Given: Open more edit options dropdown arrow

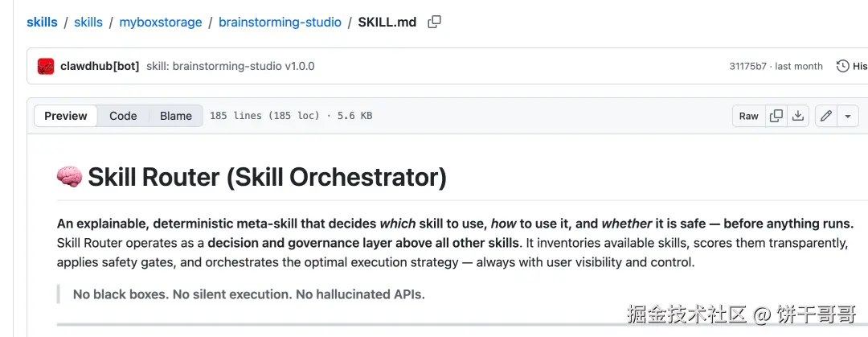Looking at the screenshot, I should pyautogui.click(x=848, y=116).
